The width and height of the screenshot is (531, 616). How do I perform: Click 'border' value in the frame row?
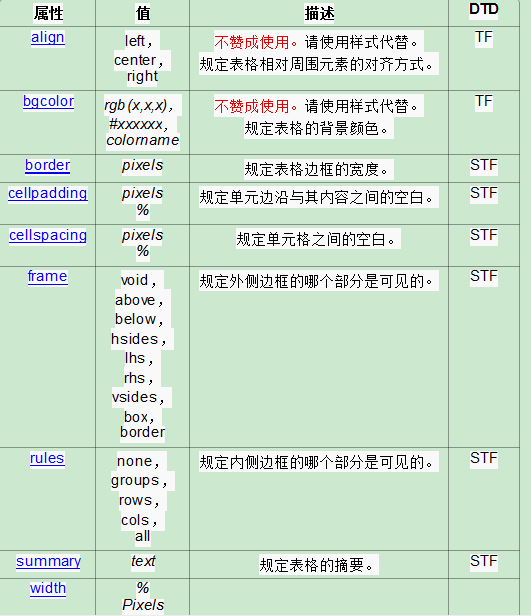[142, 432]
